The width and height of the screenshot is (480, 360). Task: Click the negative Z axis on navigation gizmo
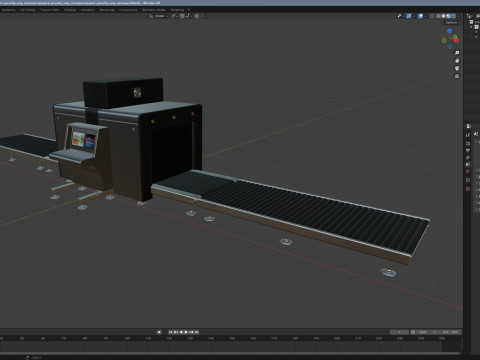(450, 47)
